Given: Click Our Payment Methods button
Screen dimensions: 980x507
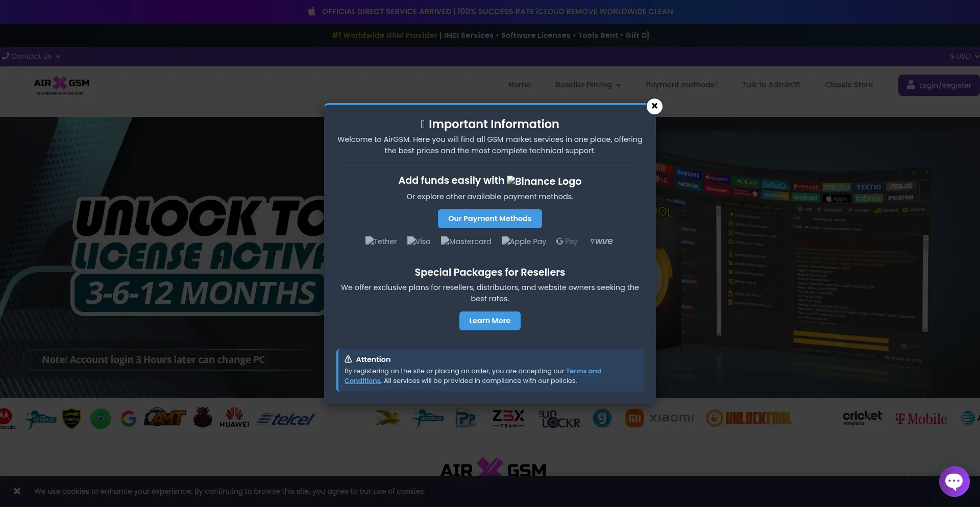Looking at the screenshot, I should (x=489, y=219).
